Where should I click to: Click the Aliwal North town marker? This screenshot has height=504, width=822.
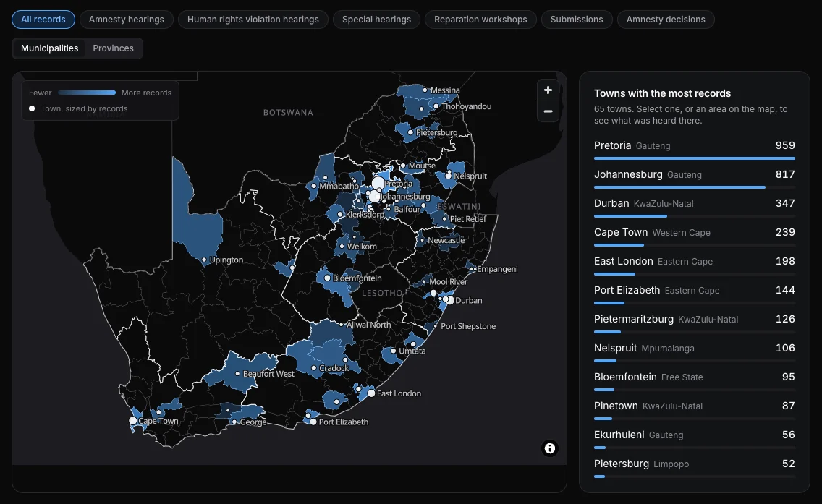click(342, 324)
